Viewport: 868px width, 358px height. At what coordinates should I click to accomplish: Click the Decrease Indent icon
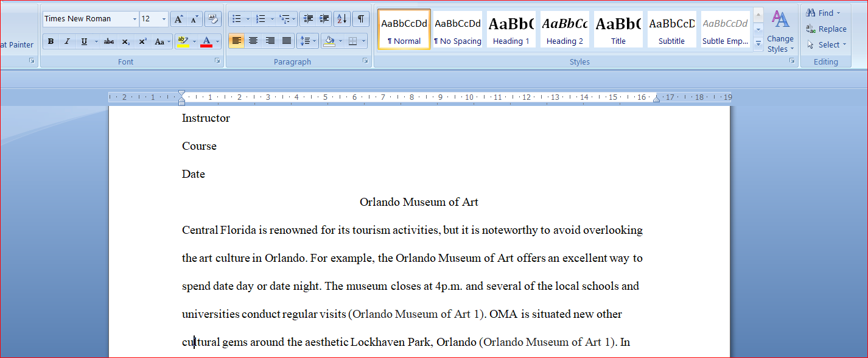click(308, 19)
